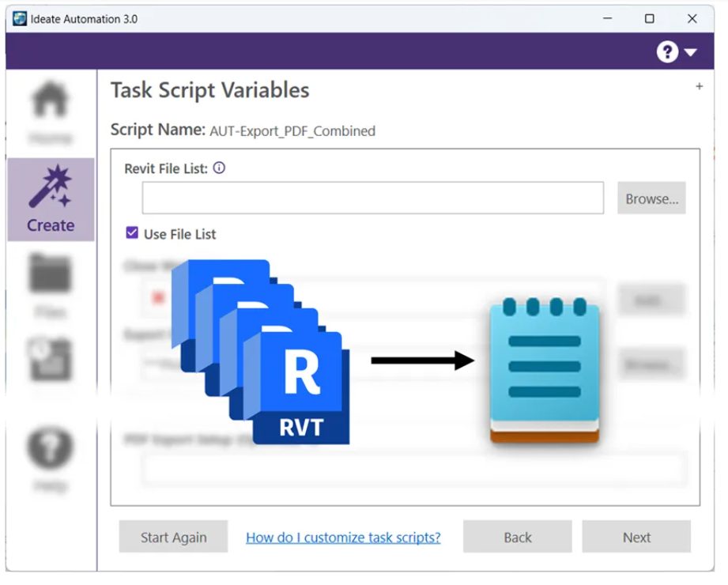Open the Home page in the sidebar
The image size is (728, 585).
pyautogui.click(x=51, y=113)
